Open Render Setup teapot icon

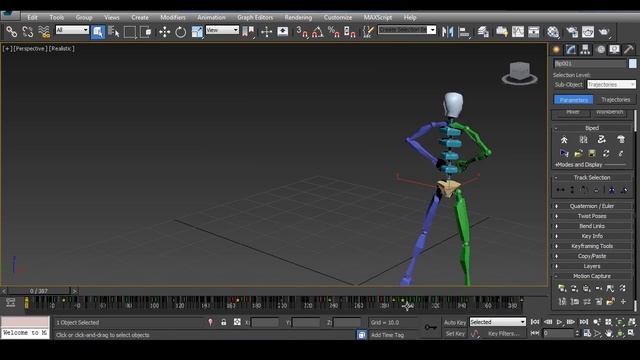572,31
